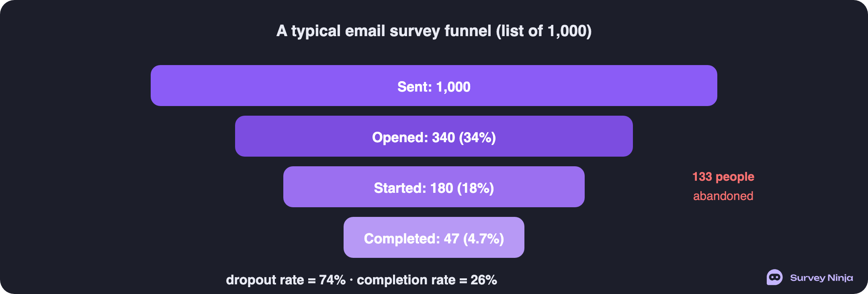Click the 'dropout rate = 74%' text
This screenshot has width=868, height=294.
click(x=286, y=280)
